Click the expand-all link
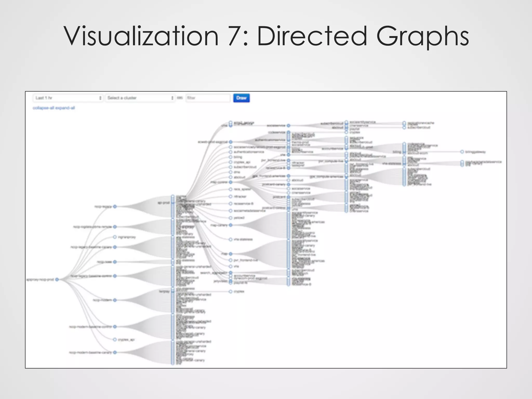Screen dimensions: 532x399 pyautogui.click(x=65, y=108)
